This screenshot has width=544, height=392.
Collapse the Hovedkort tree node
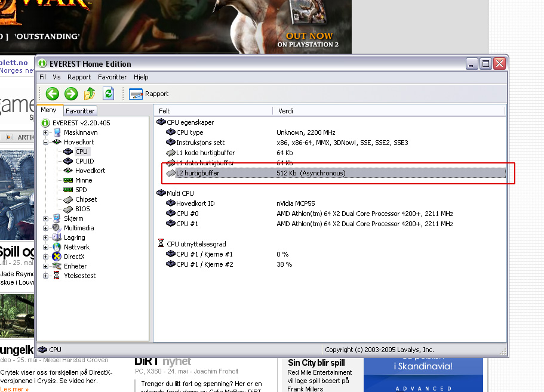click(45, 142)
